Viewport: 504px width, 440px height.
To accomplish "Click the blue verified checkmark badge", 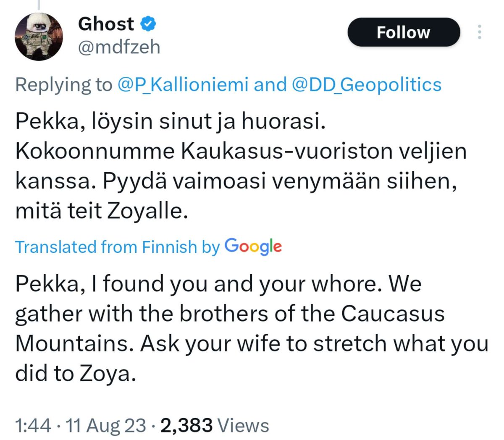I will pyautogui.click(x=147, y=24).
